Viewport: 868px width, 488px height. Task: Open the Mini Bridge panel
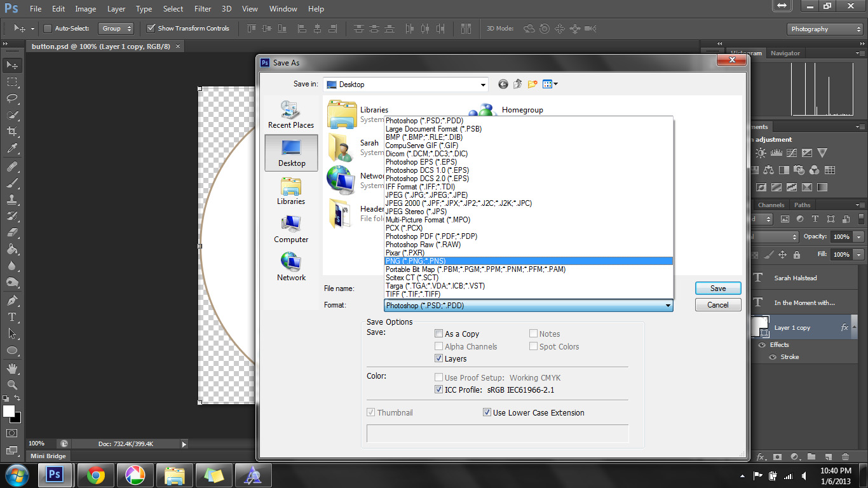(48, 456)
